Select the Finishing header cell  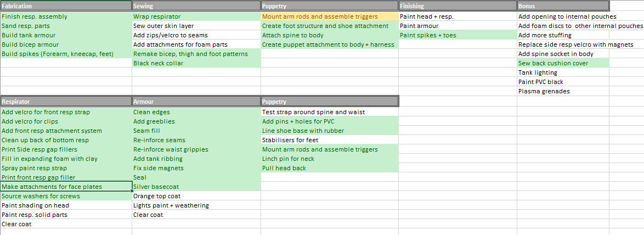(457, 6)
